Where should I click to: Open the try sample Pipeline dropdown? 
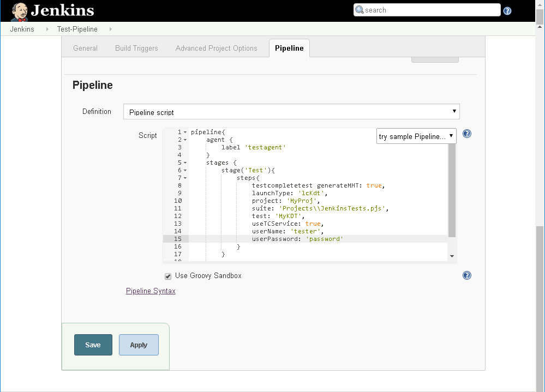pyautogui.click(x=416, y=136)
